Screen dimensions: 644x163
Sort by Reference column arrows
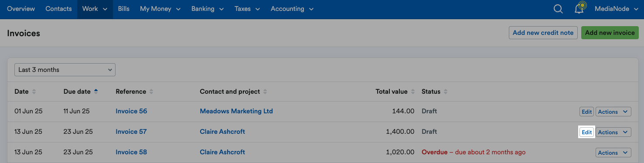[151, 92]
